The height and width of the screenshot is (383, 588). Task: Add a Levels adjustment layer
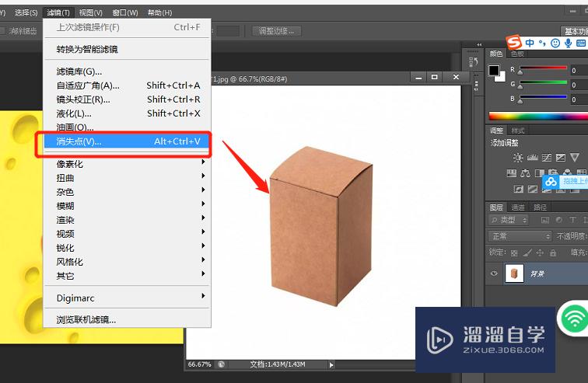(532, 158)
